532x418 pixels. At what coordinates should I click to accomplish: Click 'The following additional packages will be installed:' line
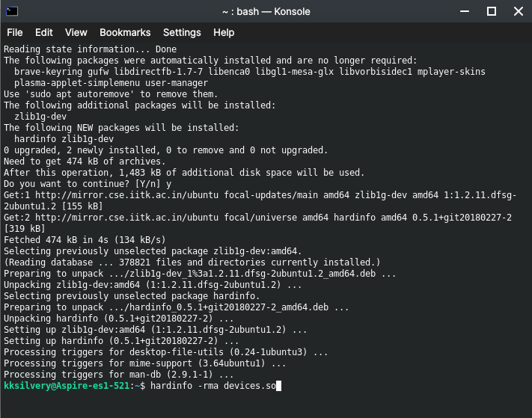click(x=139, y=105)
